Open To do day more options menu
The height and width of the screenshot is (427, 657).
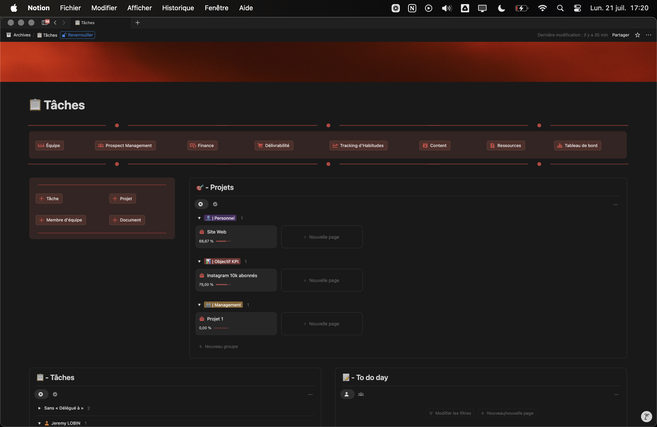pos(616,394)
